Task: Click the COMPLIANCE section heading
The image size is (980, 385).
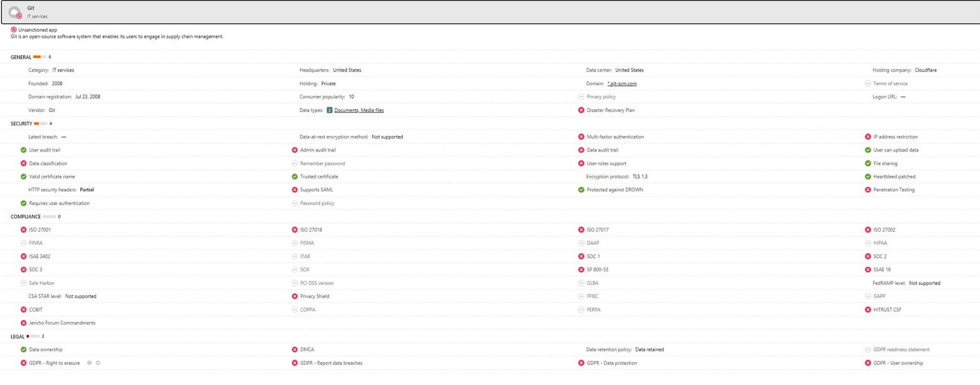Action: [25, 217]
